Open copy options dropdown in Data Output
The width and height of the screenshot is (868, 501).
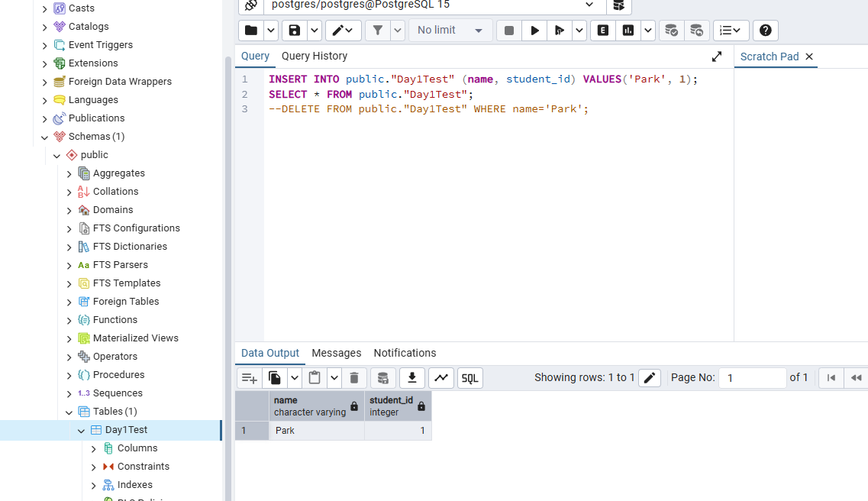pos(295,378)
